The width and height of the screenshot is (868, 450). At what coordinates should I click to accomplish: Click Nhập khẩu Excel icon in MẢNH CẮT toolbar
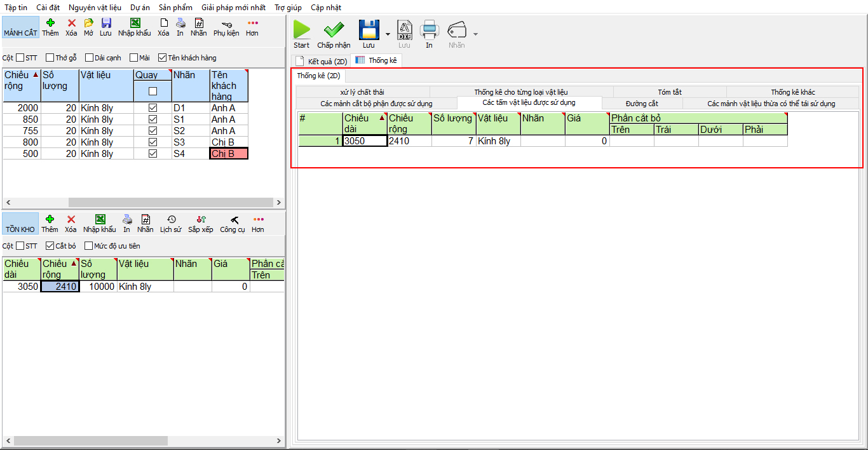coord(135,23)
